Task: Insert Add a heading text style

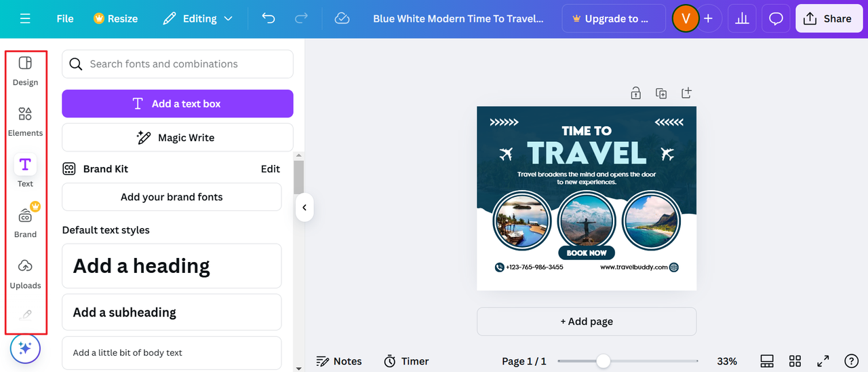Action: (172, 266)
